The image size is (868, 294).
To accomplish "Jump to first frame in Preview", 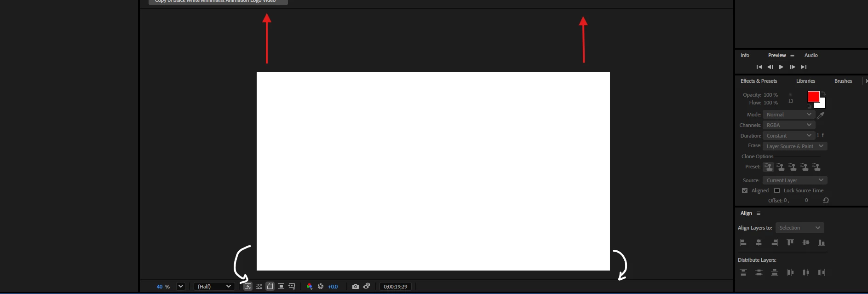I will pyautogui.click(x=759, y=67).
